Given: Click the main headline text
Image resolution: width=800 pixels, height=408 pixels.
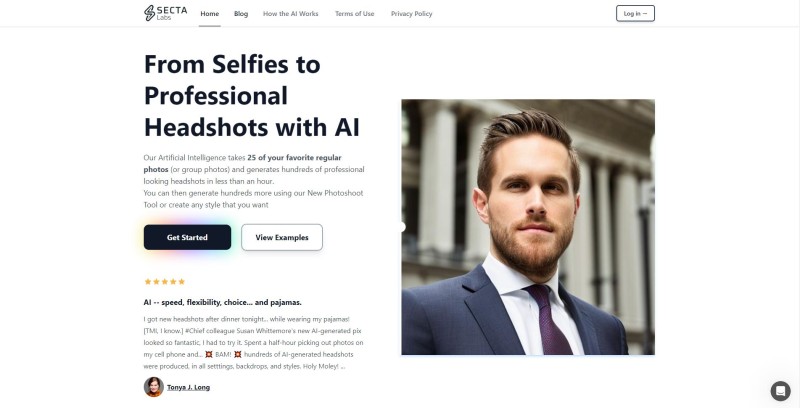Looking at the screenshot, I should click(252, 95).
